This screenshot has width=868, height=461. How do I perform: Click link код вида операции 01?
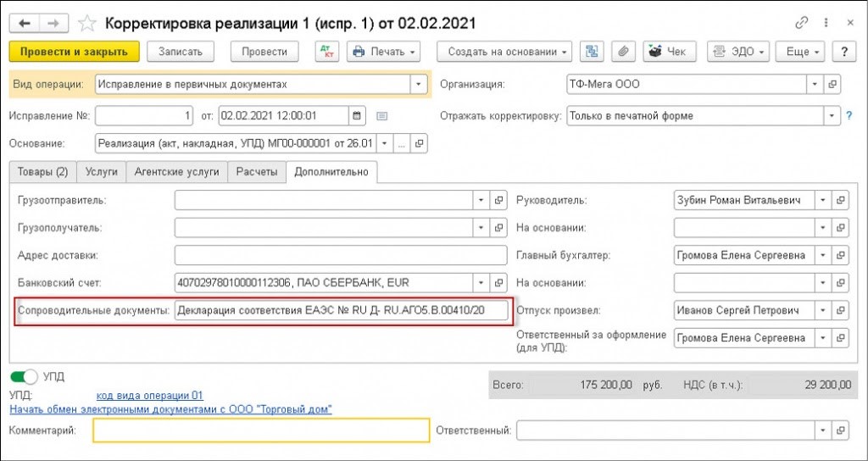click(x=150, y=395)
